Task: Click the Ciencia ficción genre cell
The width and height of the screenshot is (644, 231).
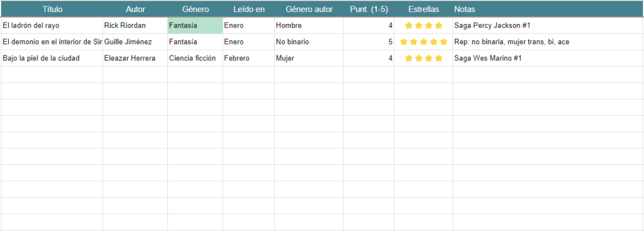Action: [195, 59]
